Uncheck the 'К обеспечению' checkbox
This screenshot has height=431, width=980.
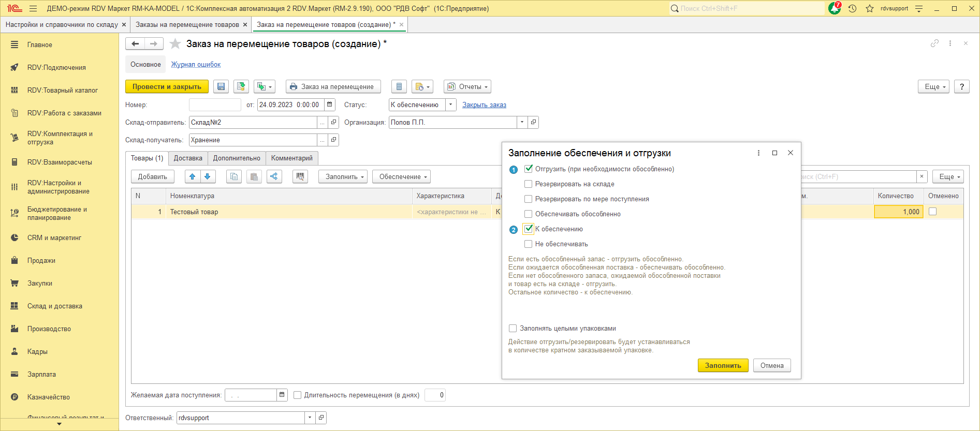528,229
